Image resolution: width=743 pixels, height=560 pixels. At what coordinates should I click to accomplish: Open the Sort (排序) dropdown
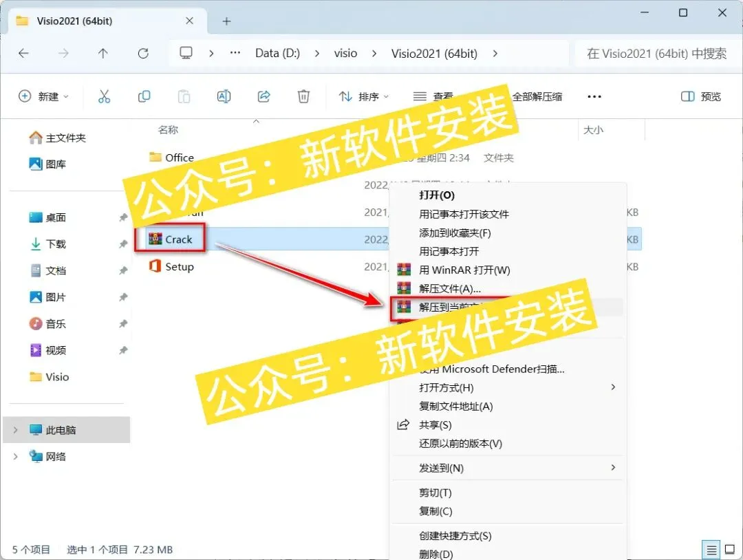pos(364,96)
